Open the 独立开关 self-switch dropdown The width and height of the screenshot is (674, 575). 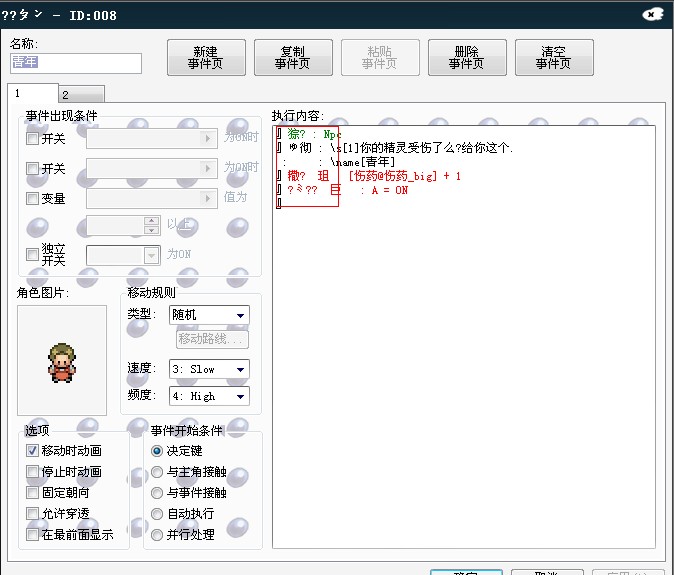point(123,255)
